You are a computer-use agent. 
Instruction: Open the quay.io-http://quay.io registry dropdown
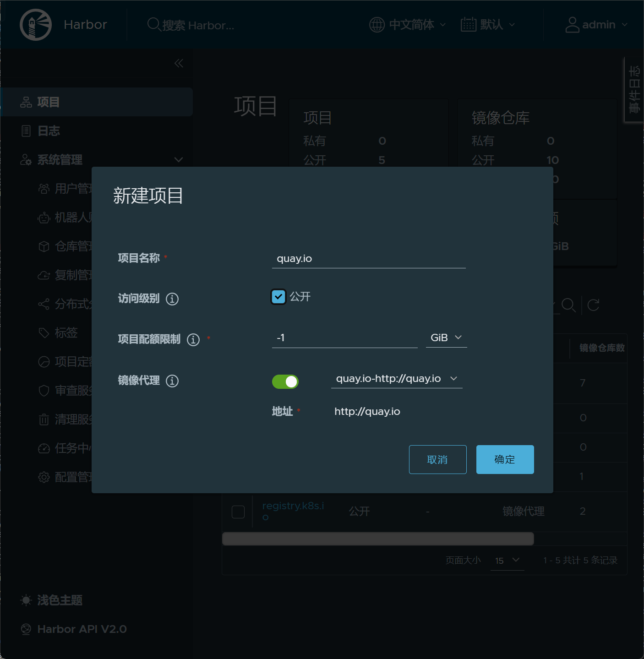click(396, 379)
